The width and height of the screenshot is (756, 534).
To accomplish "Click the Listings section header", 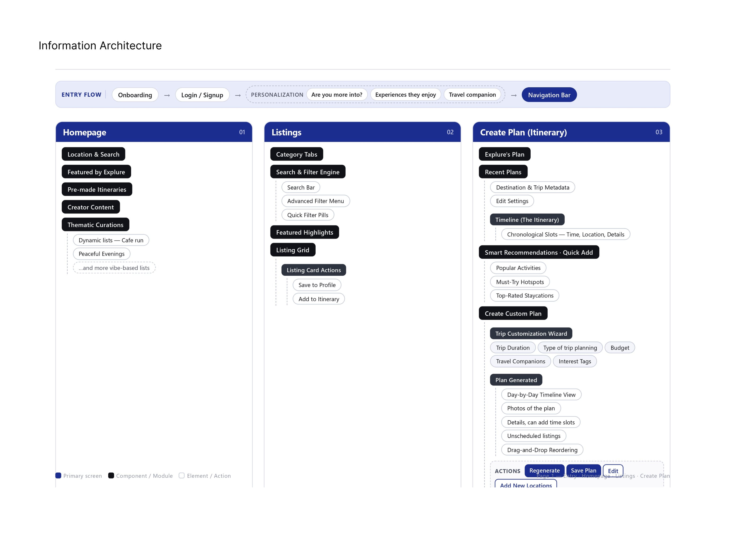I will [362, 132].
